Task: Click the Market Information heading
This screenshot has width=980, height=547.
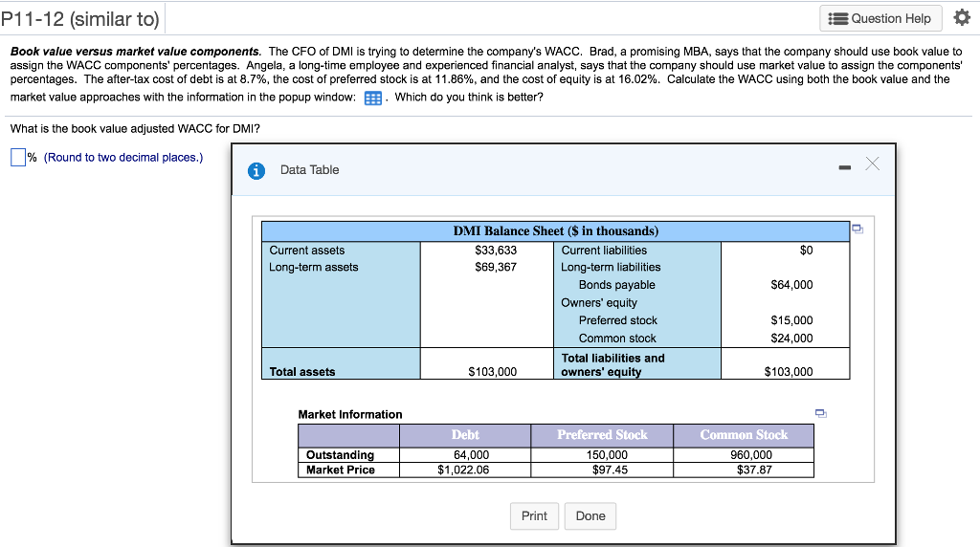Action: pos(350,415)
